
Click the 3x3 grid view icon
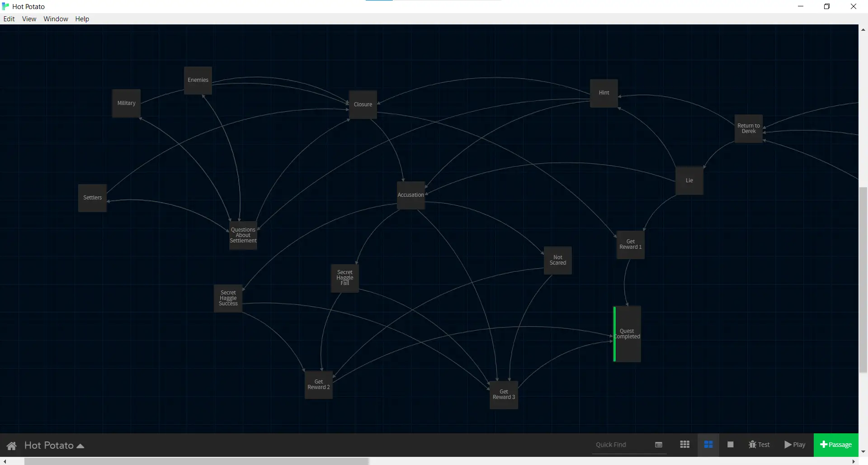click(x=684, y=445)
